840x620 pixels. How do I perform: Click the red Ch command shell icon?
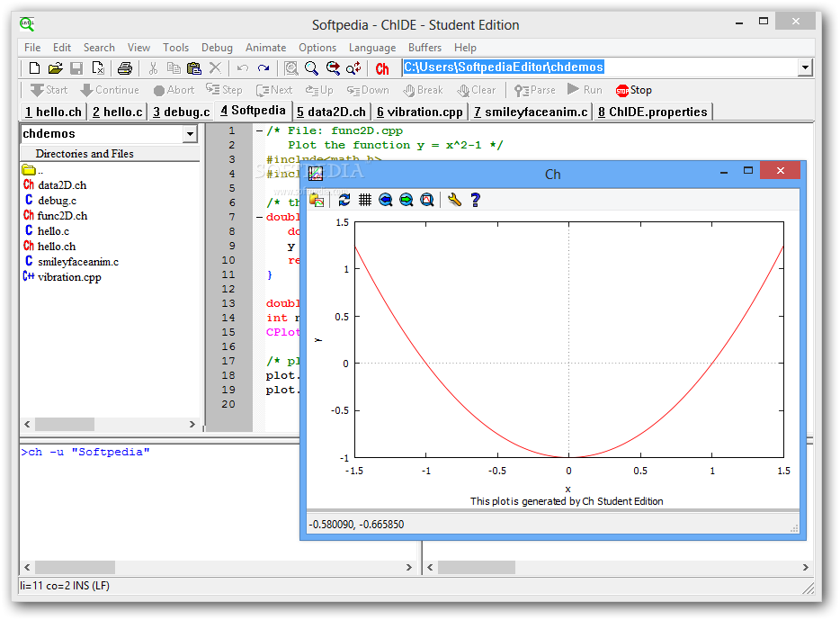pyautogui.click(x=382, y=68)
